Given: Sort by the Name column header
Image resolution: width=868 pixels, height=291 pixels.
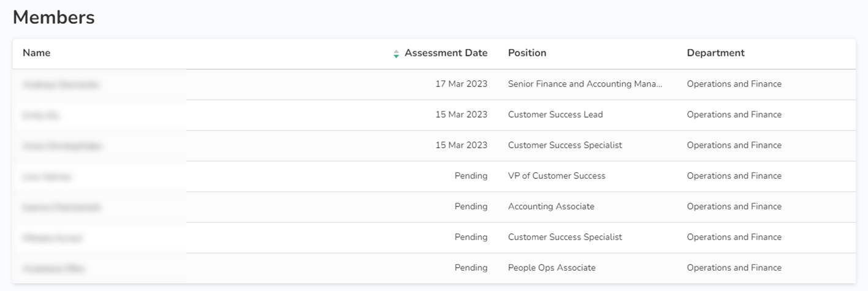Looking at the screenshot, I should tap(37, 53).
